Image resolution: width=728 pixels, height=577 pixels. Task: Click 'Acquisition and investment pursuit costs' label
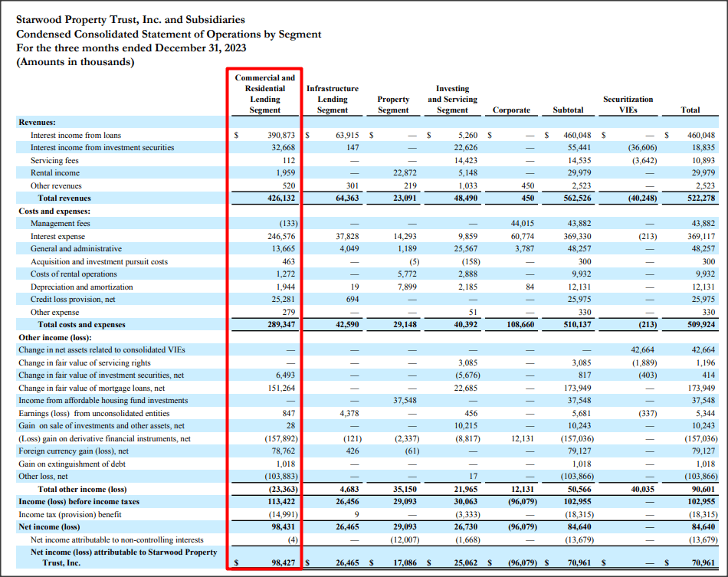100,262
